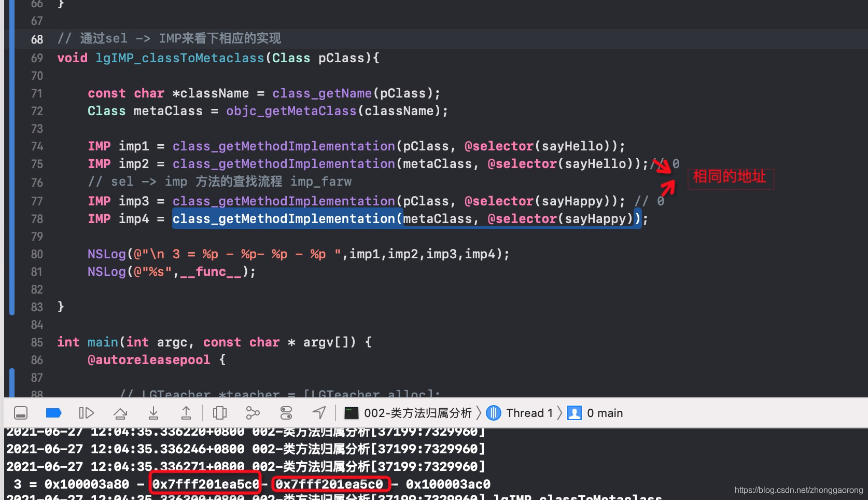This screenshot has width=868, height=500.
Task: Click console value 0x100003ac0
Action: pyautogui.click(x=448, y=484)
